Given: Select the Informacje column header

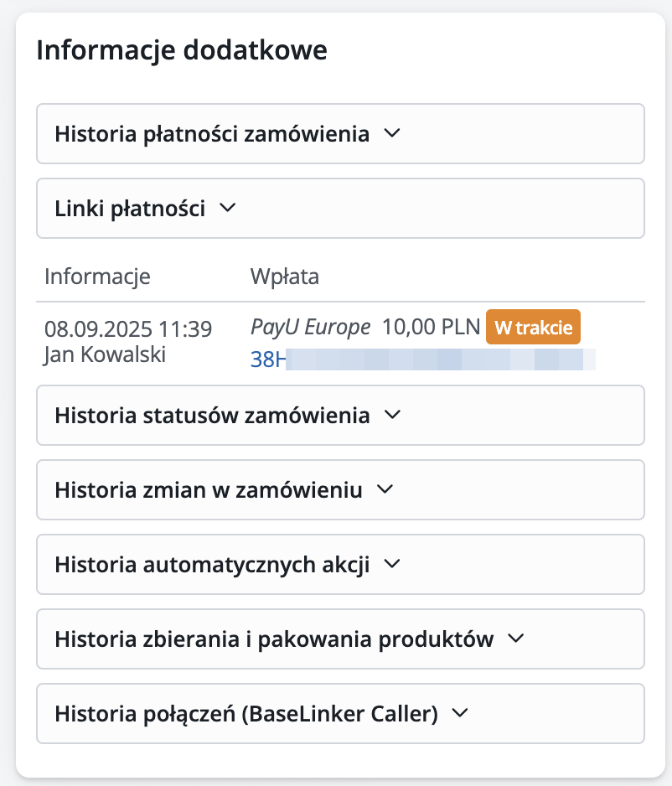Looking at the screenshot, I should click(x=97, y=277).
